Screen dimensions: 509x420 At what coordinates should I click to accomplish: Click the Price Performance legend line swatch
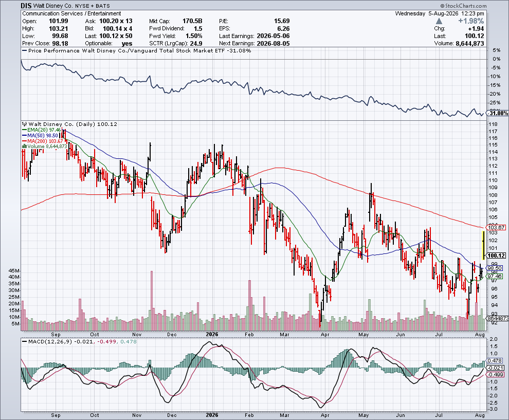pos(24,50)
